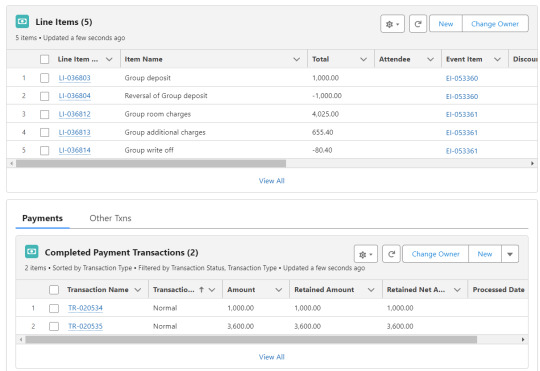Screen dimensions: 540x371
Task: Open line item LI-036814
Action: coord(74,150)
